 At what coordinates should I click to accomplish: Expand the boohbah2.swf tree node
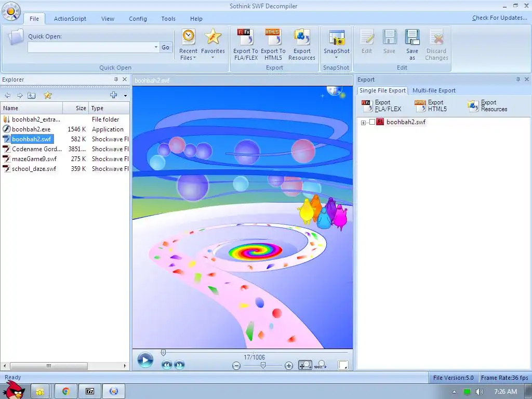tap(363, 123)
